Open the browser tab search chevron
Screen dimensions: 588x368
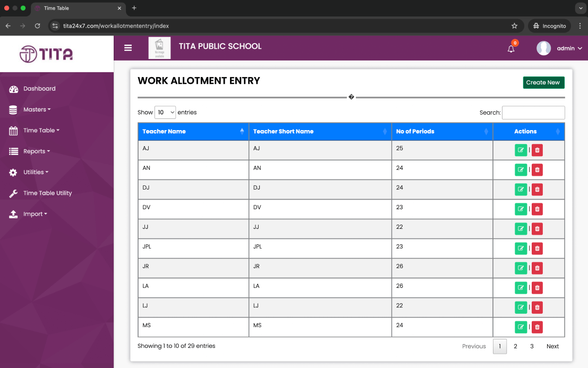tap(581, 8)
